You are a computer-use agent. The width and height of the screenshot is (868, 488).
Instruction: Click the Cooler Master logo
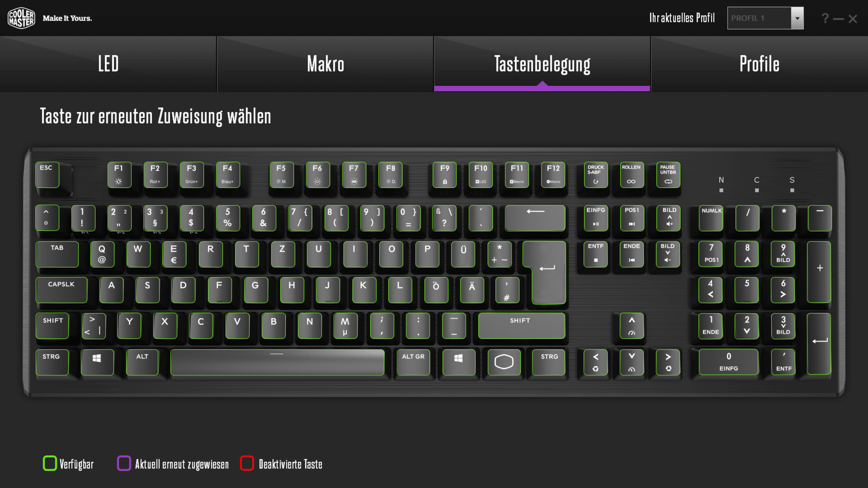[x=21, y=18]
